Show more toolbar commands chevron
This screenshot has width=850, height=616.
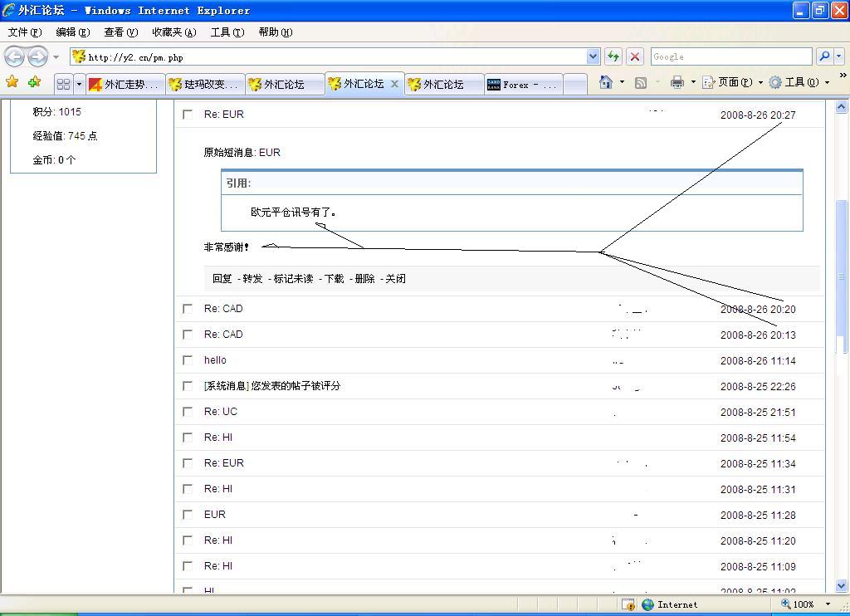pyautogui.click(x=843, y=76)
